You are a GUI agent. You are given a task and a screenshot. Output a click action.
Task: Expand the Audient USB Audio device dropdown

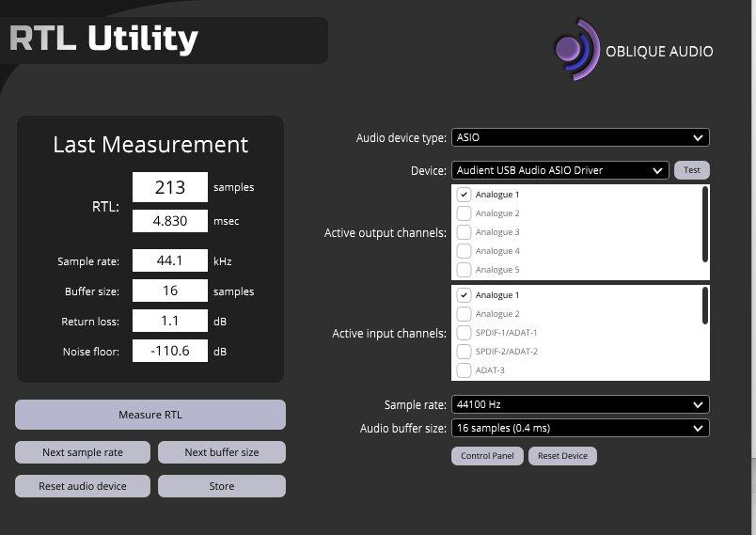tap(560, 170)
